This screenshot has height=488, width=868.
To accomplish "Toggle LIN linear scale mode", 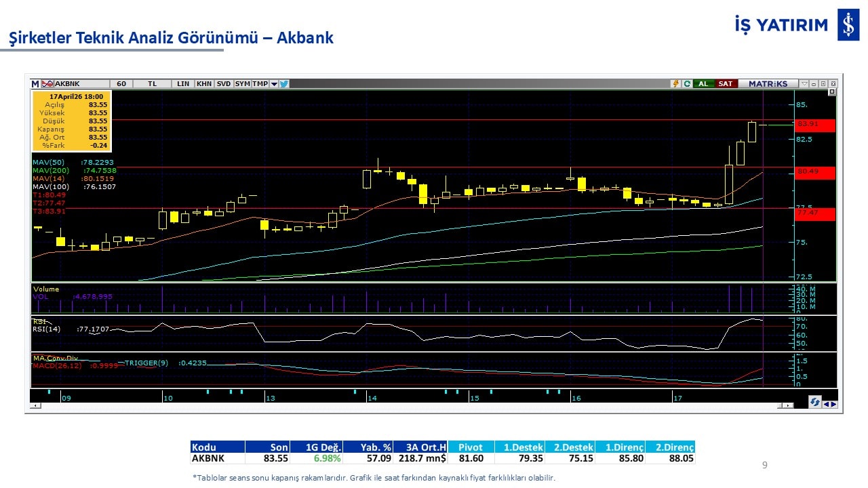I will [183, 84].
